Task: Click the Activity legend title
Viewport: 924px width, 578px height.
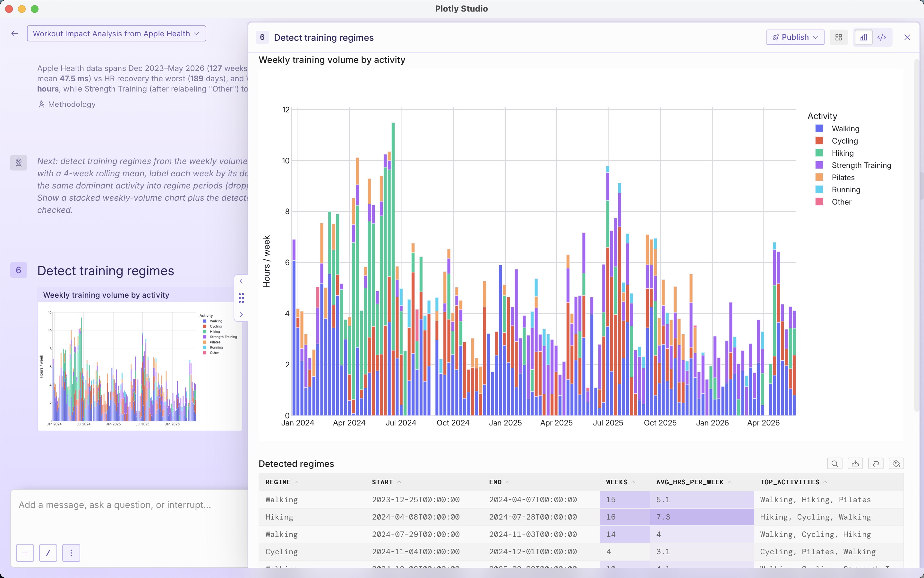Action: 822,116
